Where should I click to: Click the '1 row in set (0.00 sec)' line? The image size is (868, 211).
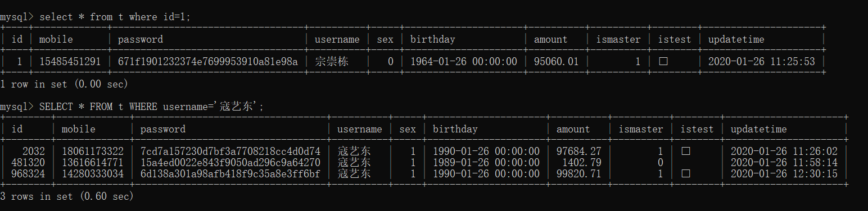click(x=64, y=84)
